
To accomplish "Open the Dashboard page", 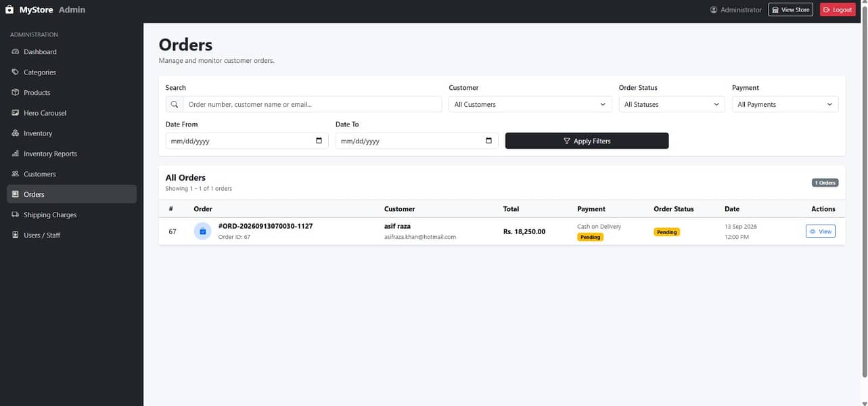I will click(72, 52).
